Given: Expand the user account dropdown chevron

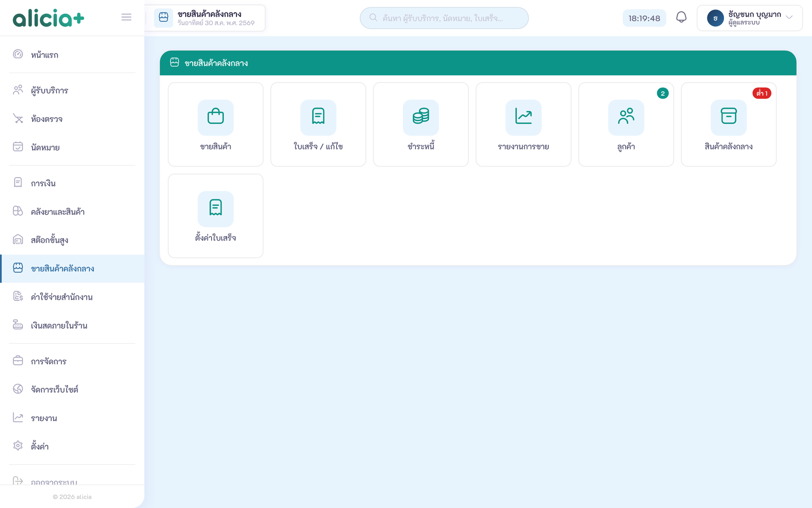Looking at the screenshot, I should point(789,18).
